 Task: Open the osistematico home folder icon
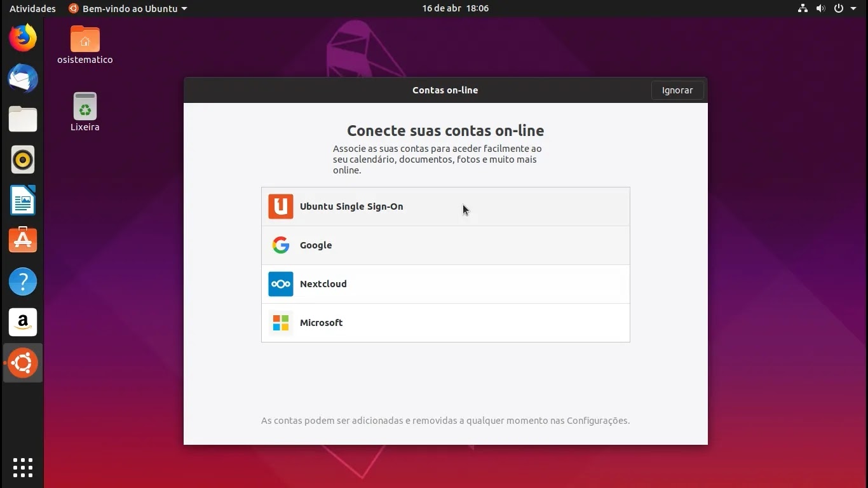coord(85,39)
